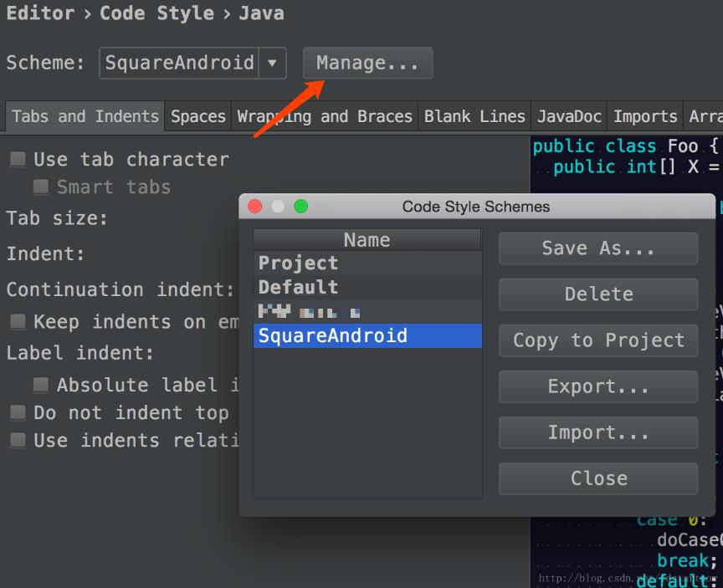The width and height of the screenshot is (723, 588).
Task: Click the Import... button
Action: 597,432
